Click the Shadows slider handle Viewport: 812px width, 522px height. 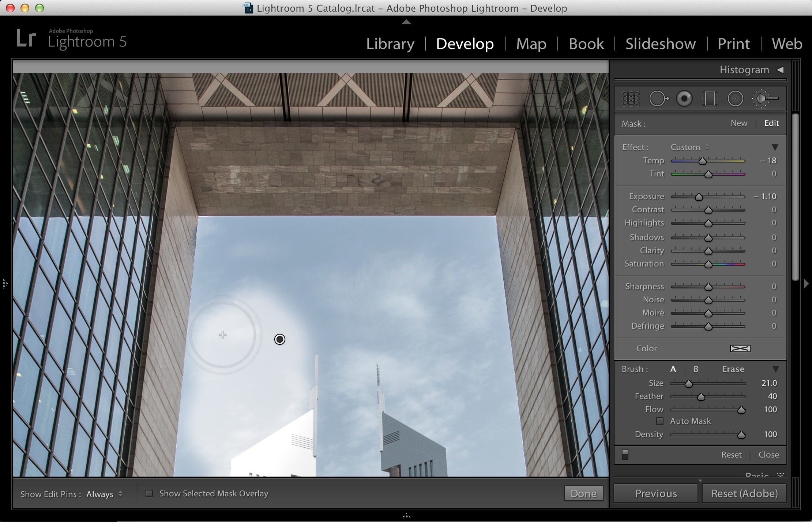(x=708, y=238)
